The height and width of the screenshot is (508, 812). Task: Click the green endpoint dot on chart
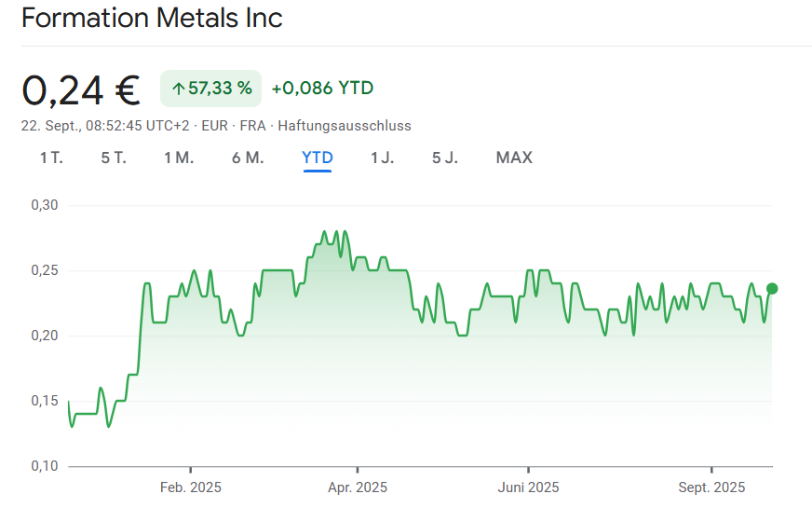coord(772,288)
